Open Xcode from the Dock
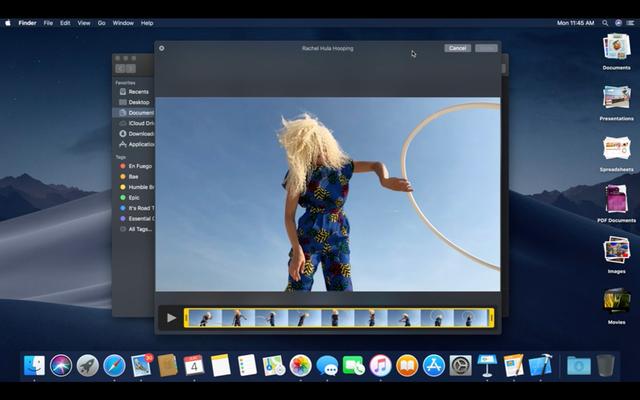 (540, 365)
